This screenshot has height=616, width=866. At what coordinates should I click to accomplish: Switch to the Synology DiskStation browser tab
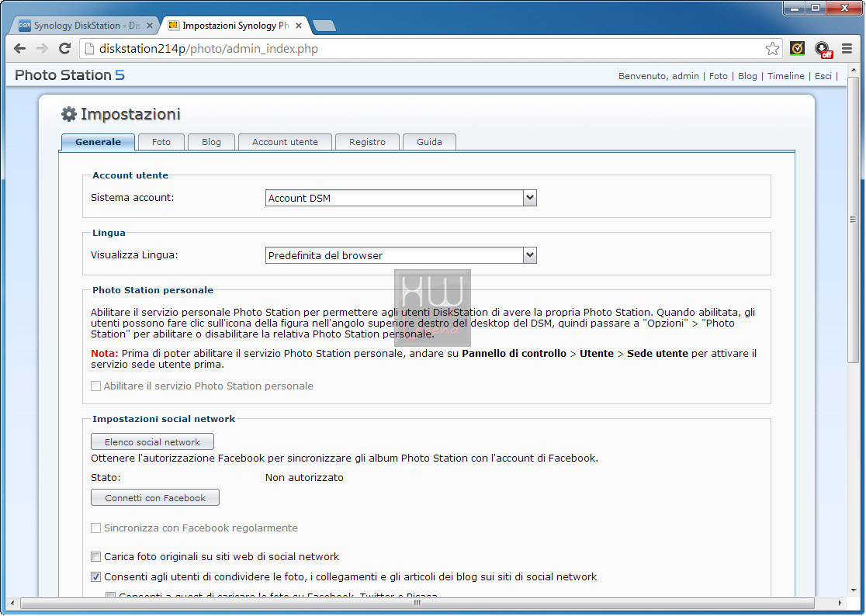[85, 26]
